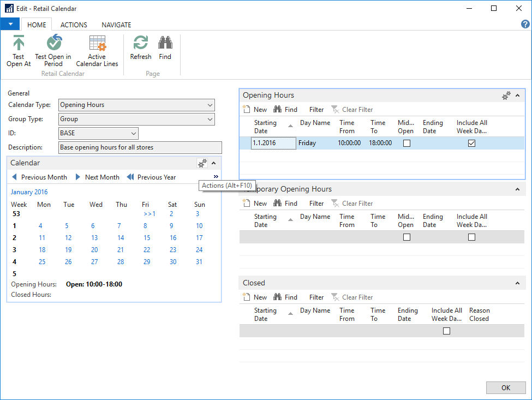Open the NAVIGATE ribbon tab
The width and height of the screenshot is (532, 400).
116,25
